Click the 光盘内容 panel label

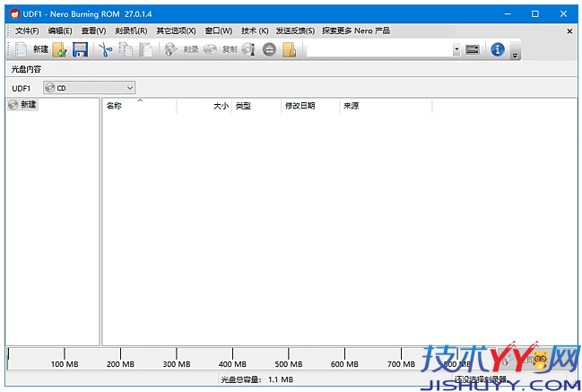pos(26,69)
